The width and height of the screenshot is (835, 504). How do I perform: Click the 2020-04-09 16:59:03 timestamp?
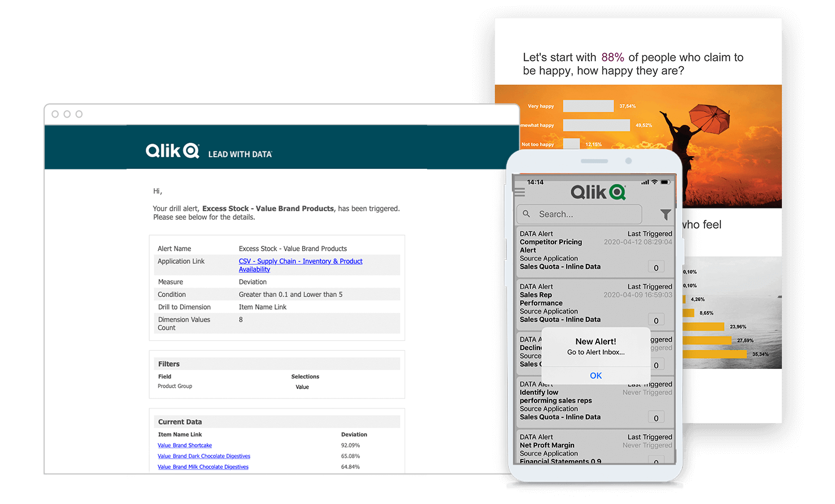point(638,294)
